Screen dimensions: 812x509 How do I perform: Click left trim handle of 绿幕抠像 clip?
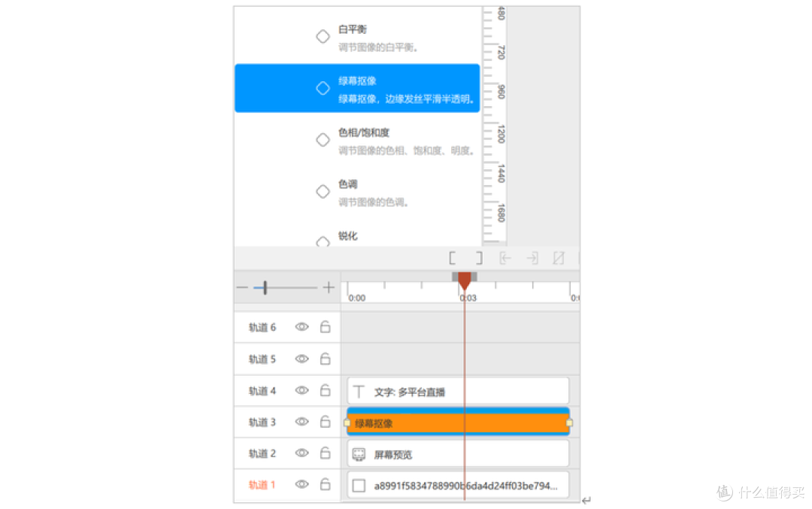click(347, 423)
